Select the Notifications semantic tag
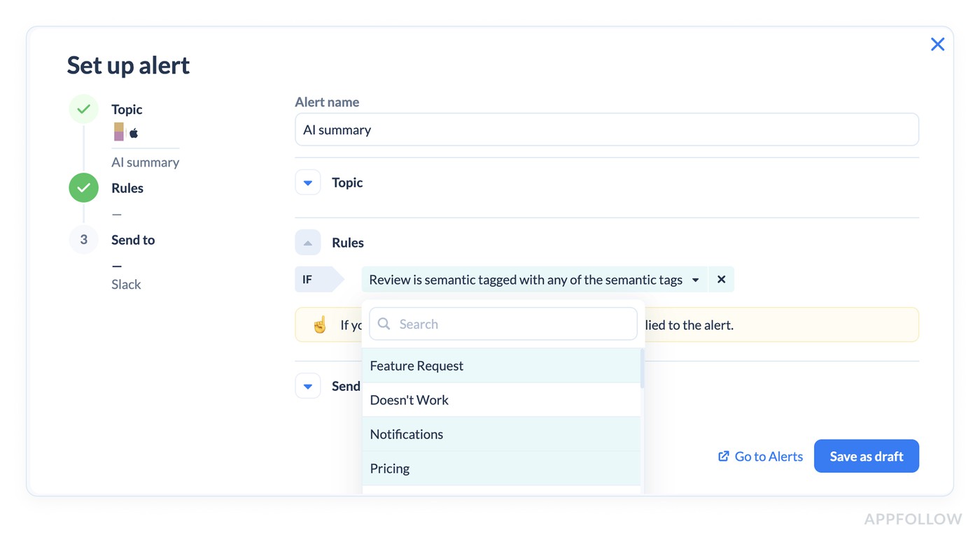 (x=406, y=434)
